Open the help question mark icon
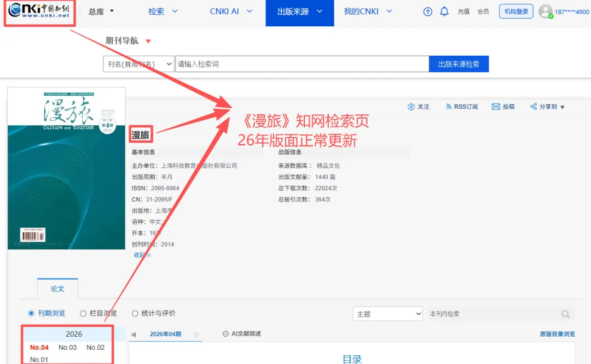Image resolution: width=591 pixels, height=364 pixels. click(427, 11)
